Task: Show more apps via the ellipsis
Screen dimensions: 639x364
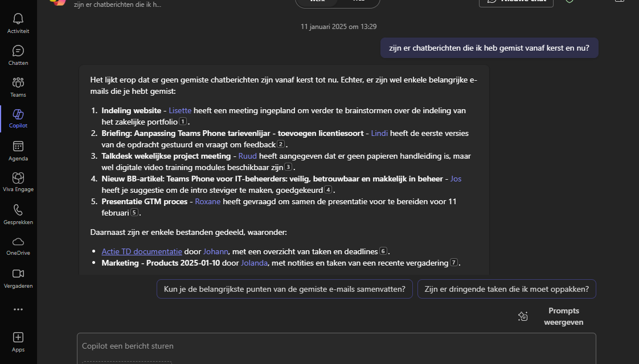Action: 18,309
